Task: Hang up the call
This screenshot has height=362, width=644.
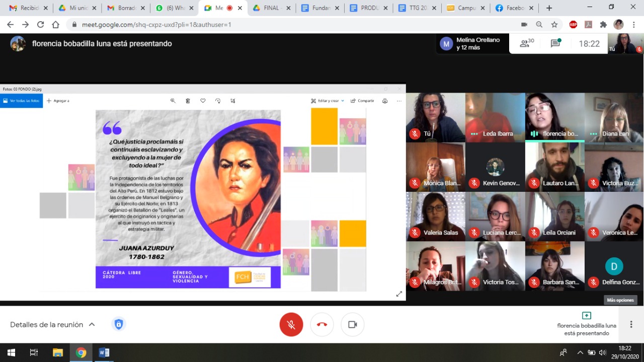Action: click(x=322, y=325)
